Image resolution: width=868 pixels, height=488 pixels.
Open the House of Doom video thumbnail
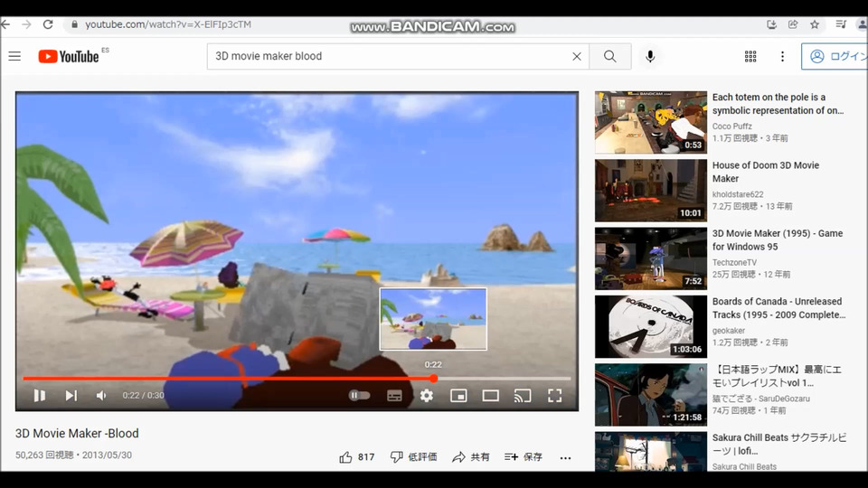650,191
